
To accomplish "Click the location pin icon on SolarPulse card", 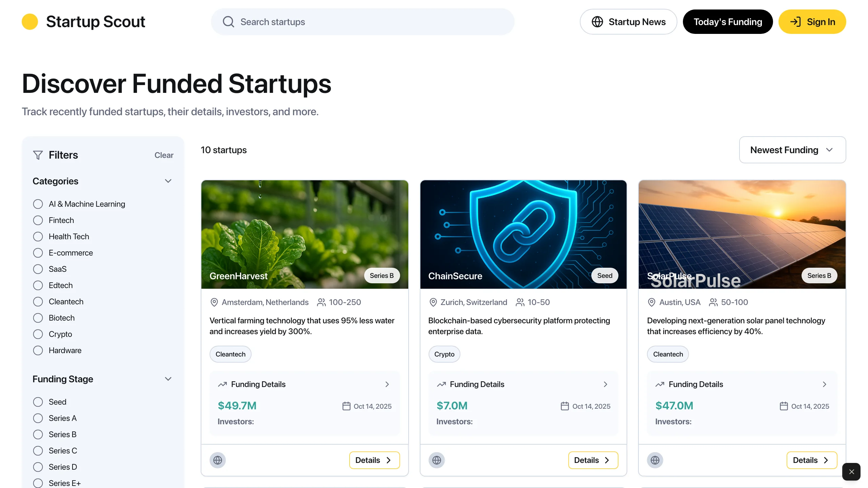I will point(651,302).
